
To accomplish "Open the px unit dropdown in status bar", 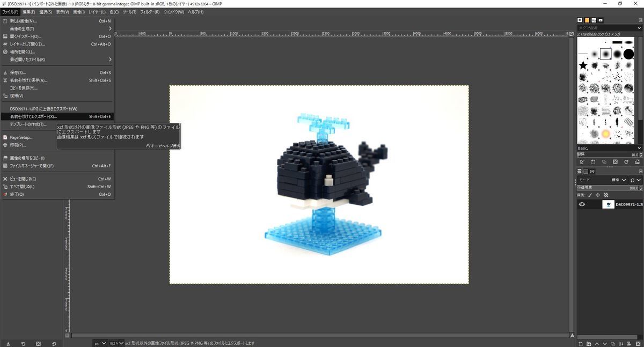I will [100, 343].
